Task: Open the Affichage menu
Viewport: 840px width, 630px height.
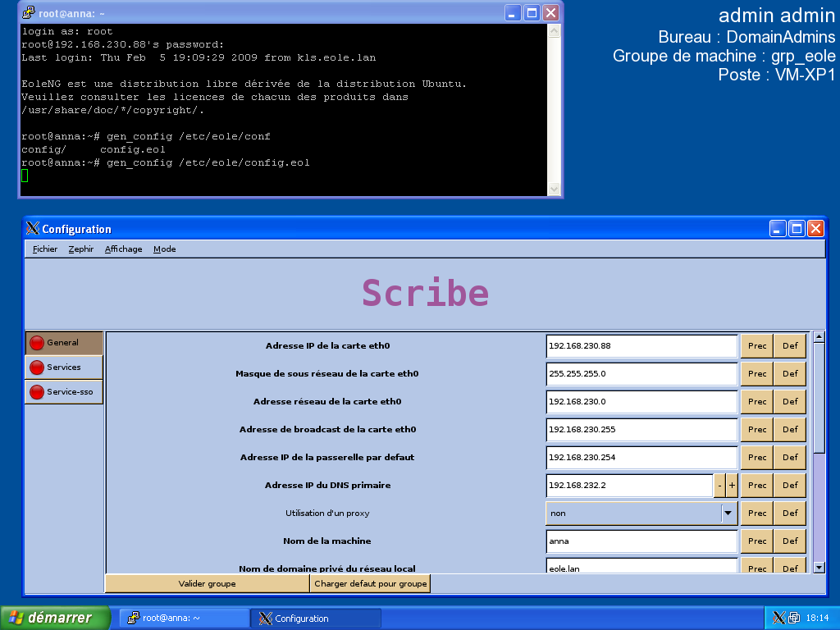Action: 123,249
